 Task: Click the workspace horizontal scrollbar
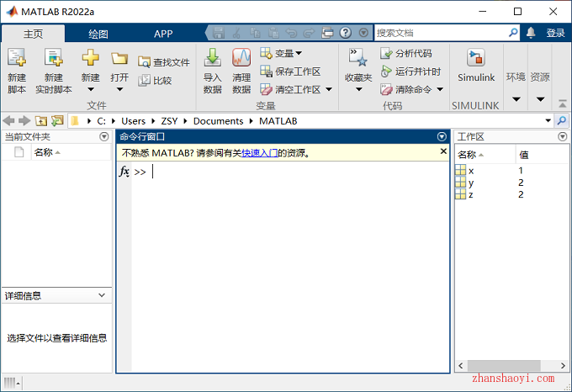point(504,365)
